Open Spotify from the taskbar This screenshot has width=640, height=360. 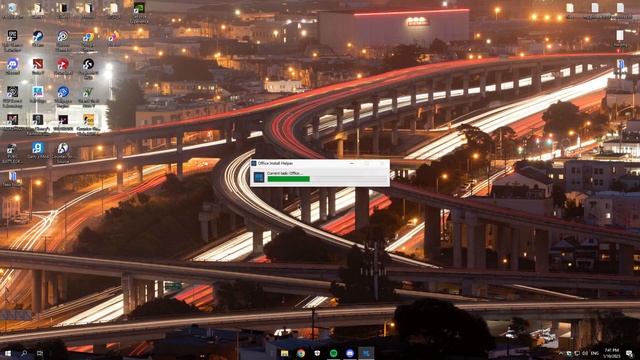point(333,353)
